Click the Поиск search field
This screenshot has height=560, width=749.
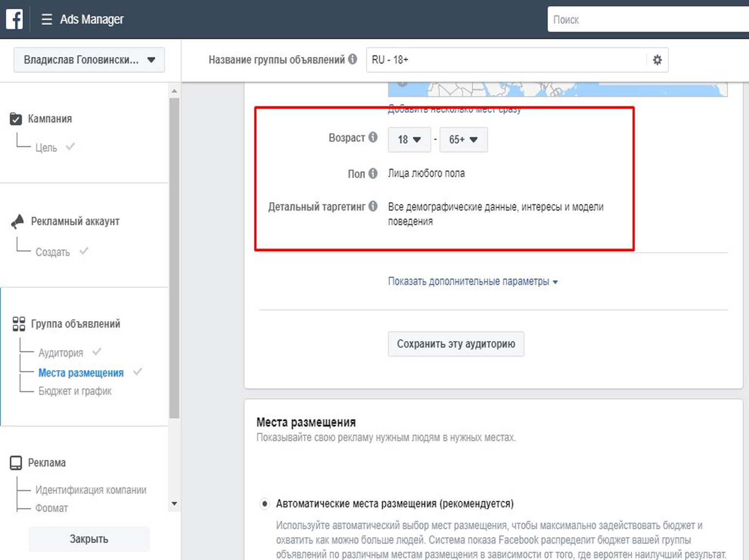[647, 20]
